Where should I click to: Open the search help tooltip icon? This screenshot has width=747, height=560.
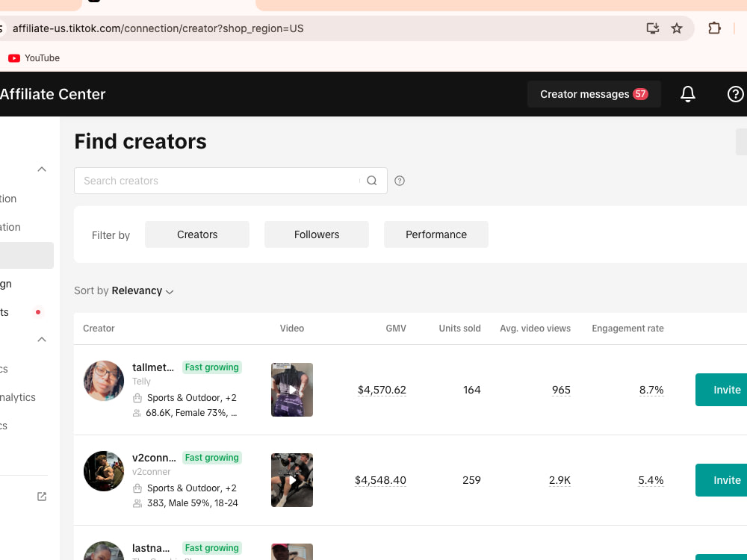pos(399,181)
